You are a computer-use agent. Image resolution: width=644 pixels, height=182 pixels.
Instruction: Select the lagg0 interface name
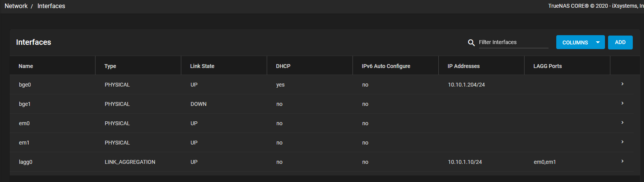(26, 162)
